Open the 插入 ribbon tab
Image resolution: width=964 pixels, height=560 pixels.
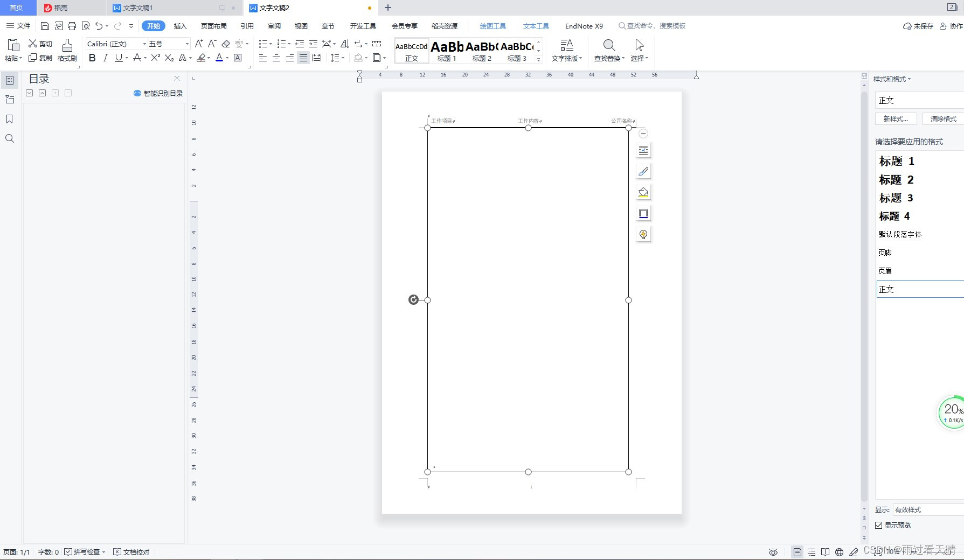180,26
